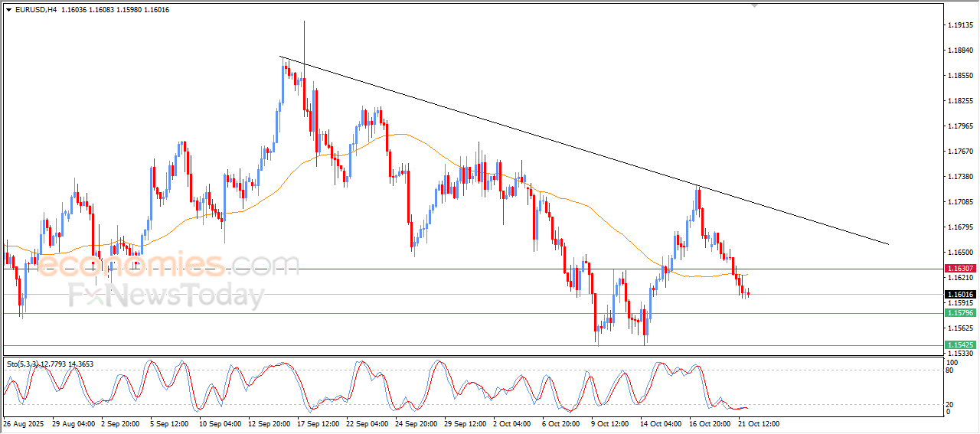
Task: Select the green 1.15796 price level tag
Action: pyautogui.click(x=960, y=313)
